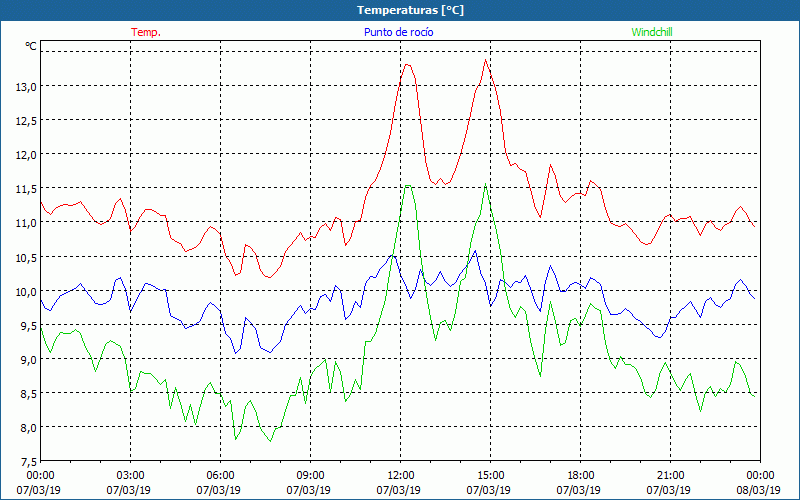The height and width of the screenshot is (500, 800).
Task: Click the 8,0 y-axis value
Action: tap(29, 428)
